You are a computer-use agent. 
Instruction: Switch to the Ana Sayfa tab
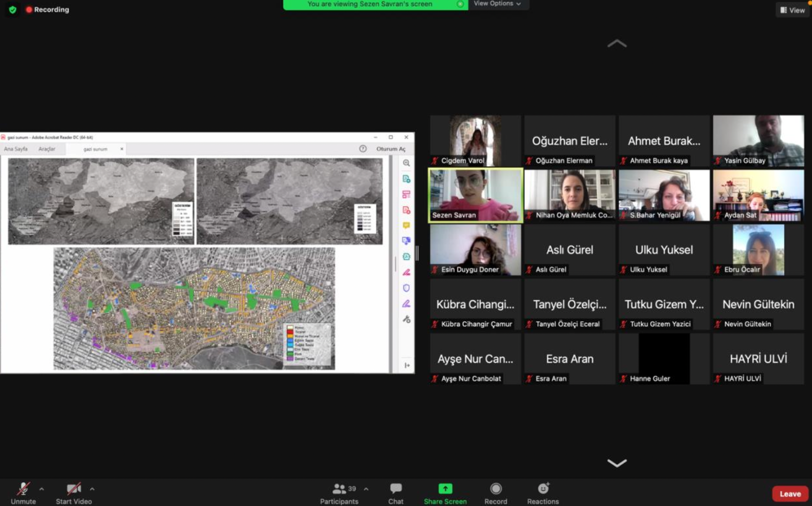[x=16, y=149]
